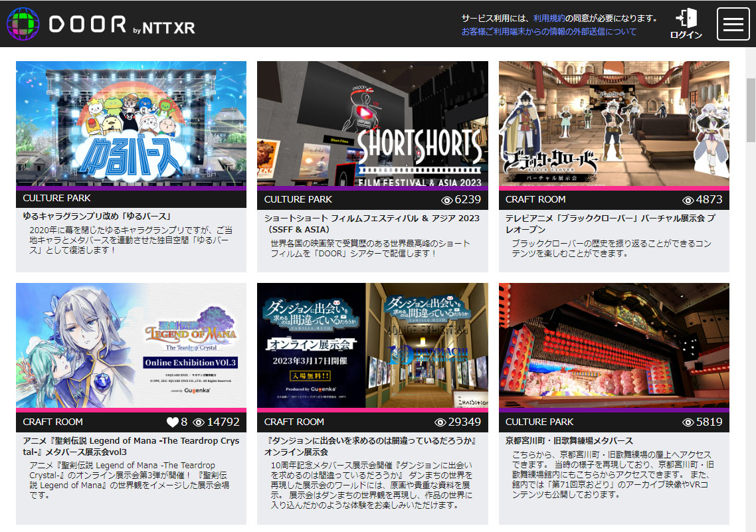Click the eye view icon showing 29349

440,422
